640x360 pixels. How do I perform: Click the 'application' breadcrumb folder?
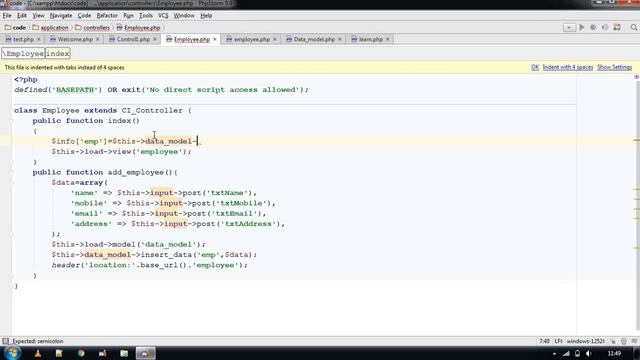(50, 28)
